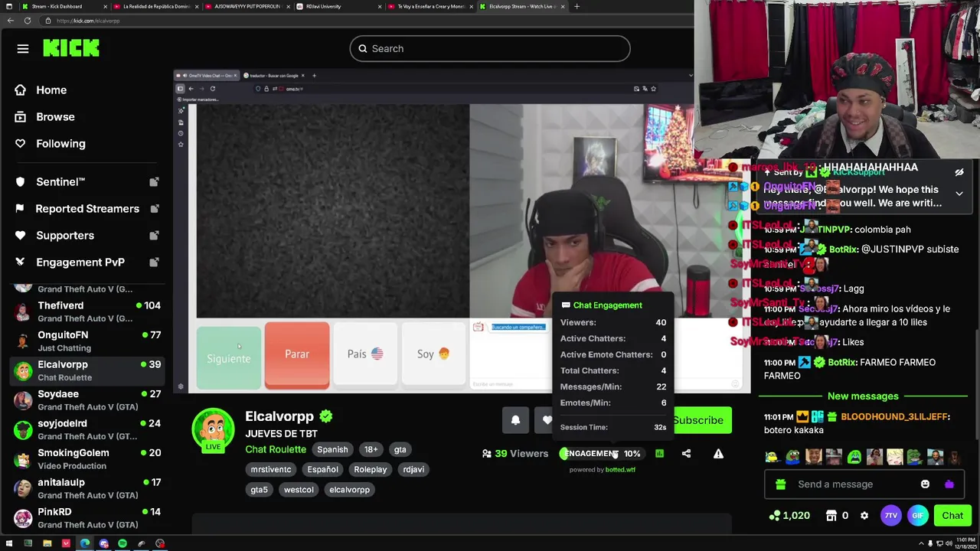Click the gift icon in message box
The image size is (980, 551).
780,484
